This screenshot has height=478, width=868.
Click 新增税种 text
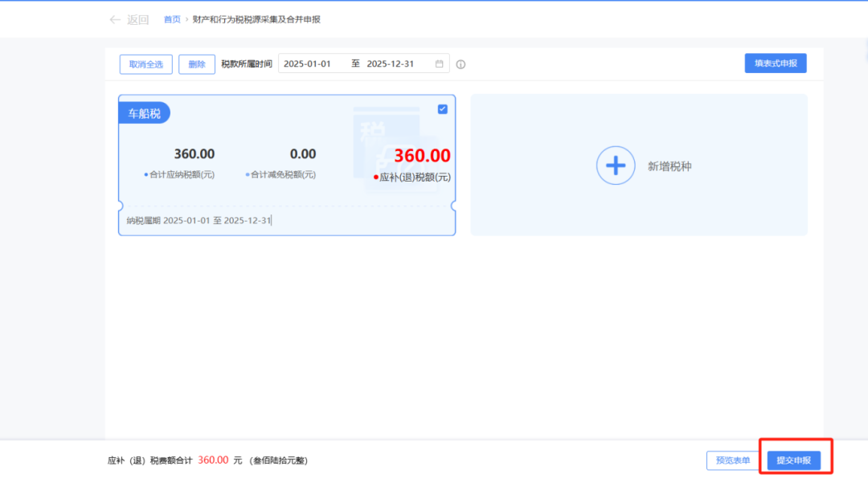pos(669,166)
